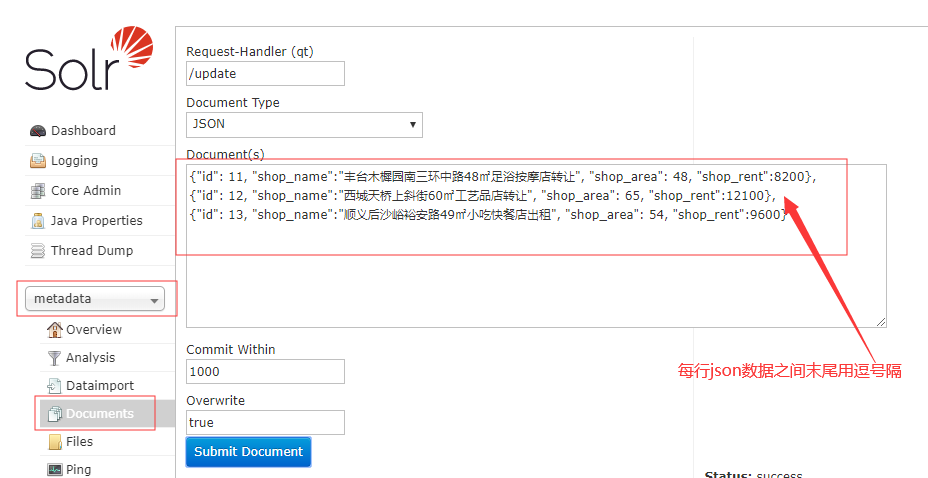928x478 pixels.
Task: Click the Request-Handler /update field
Action: 265,74
